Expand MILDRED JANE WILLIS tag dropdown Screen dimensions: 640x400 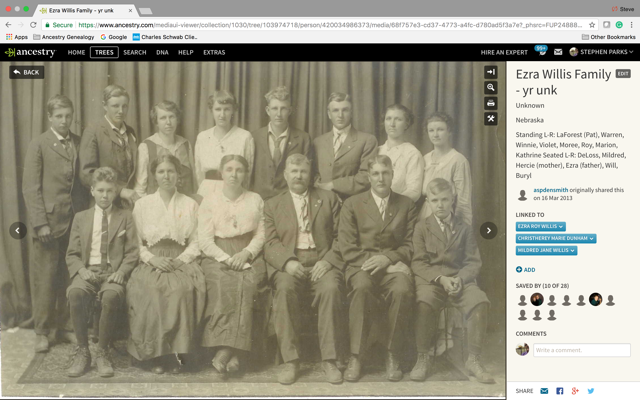coord(573,250)
